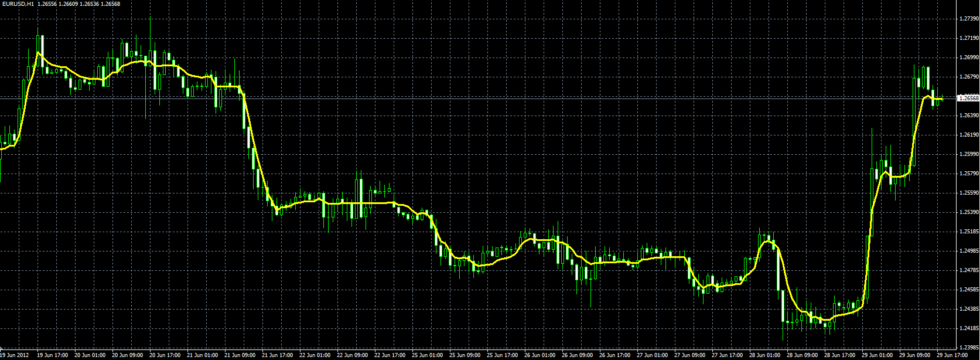Click the 1.24185 price axis label
Viewport: 980px width, 360px height.
969,328
